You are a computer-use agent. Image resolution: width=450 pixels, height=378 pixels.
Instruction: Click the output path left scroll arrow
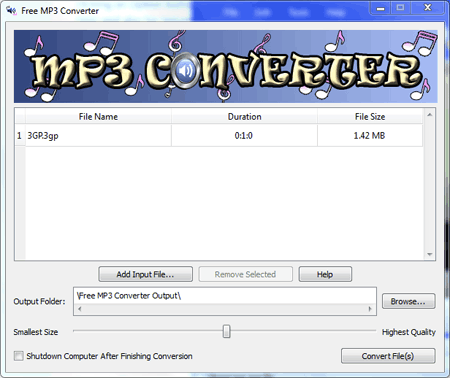[79, 309]
